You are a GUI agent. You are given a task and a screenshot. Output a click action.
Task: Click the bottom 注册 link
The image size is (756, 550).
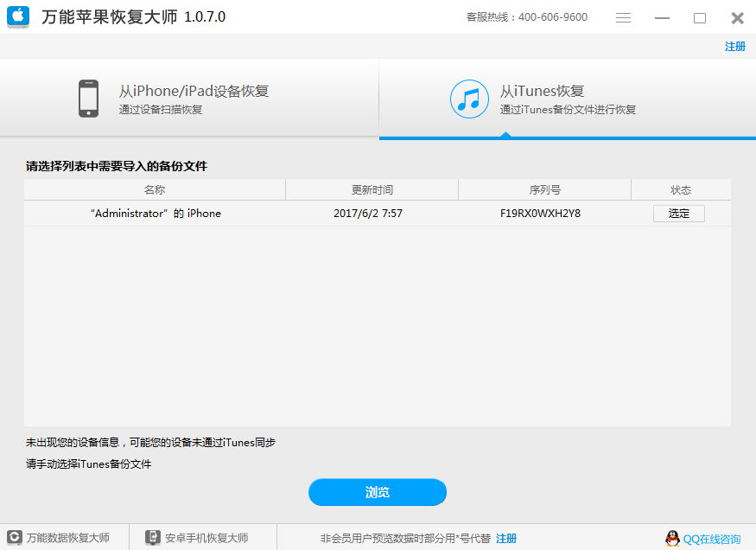click(506, 537)
